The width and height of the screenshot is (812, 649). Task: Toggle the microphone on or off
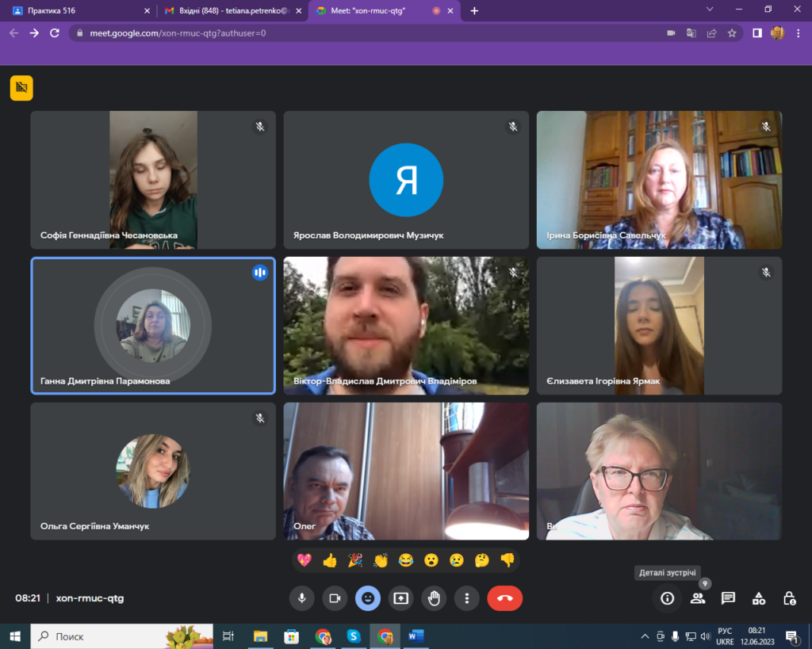pyautogui.click(x=301, y=598)
